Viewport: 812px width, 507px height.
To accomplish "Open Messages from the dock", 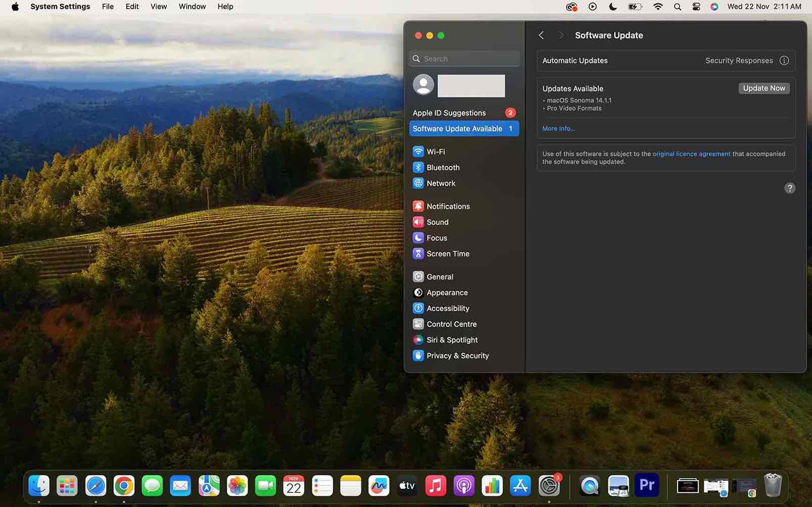I will point(152,486).
